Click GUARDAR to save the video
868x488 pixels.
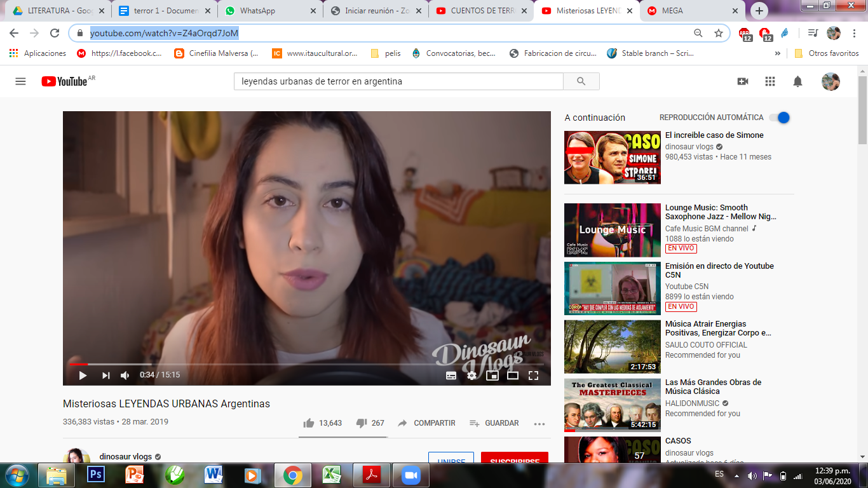tap(494, 423)
